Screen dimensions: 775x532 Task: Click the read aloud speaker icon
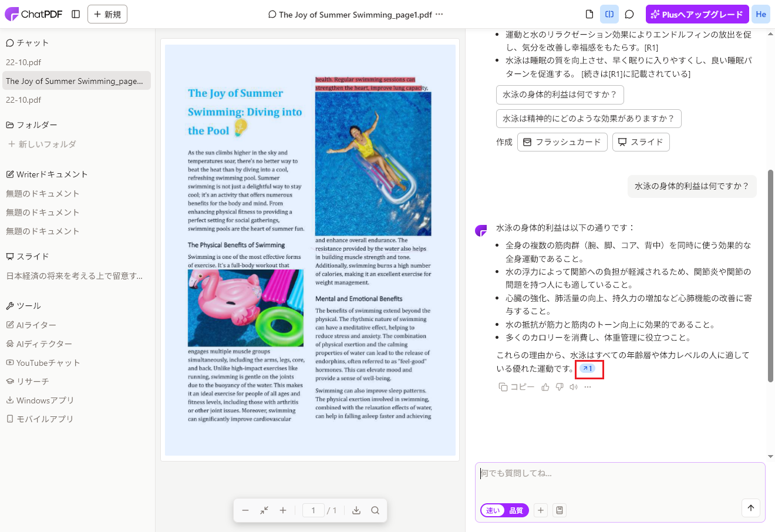pos(574,387)
